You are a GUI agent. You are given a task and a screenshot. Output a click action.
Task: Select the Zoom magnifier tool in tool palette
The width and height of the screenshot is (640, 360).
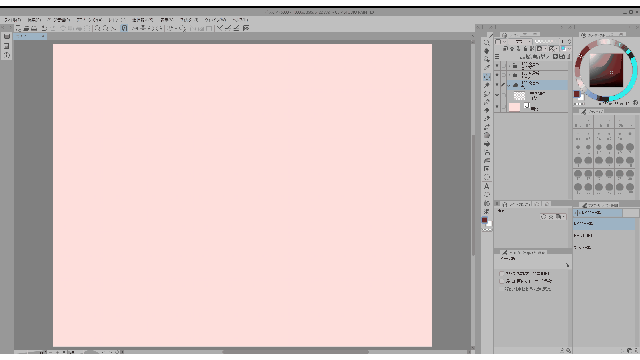click(x=487, y=42)
